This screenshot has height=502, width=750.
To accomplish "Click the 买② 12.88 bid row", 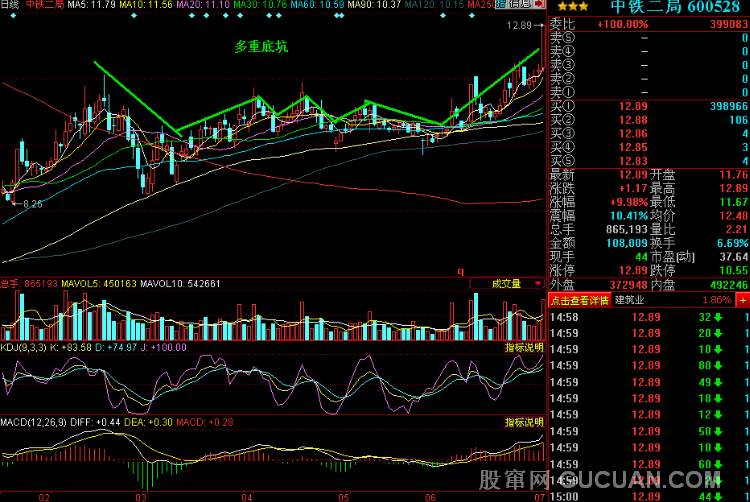I will point(649,120).
